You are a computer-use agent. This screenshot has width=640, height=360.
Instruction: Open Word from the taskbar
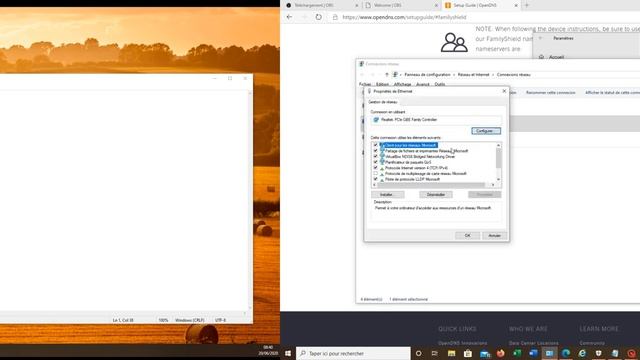533,353
